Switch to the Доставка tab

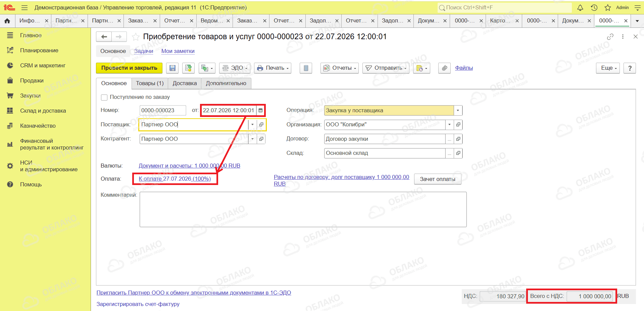pyautogui.click(x=185, y=83)
